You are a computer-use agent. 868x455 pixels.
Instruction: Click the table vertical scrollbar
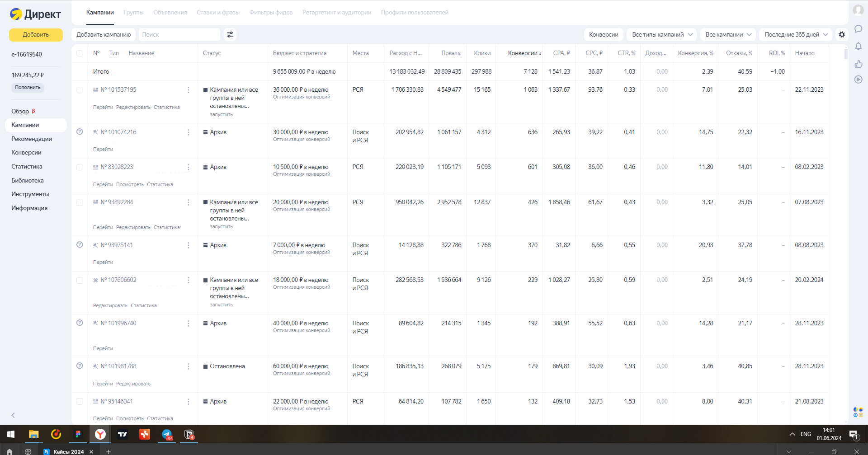point(846,54)
